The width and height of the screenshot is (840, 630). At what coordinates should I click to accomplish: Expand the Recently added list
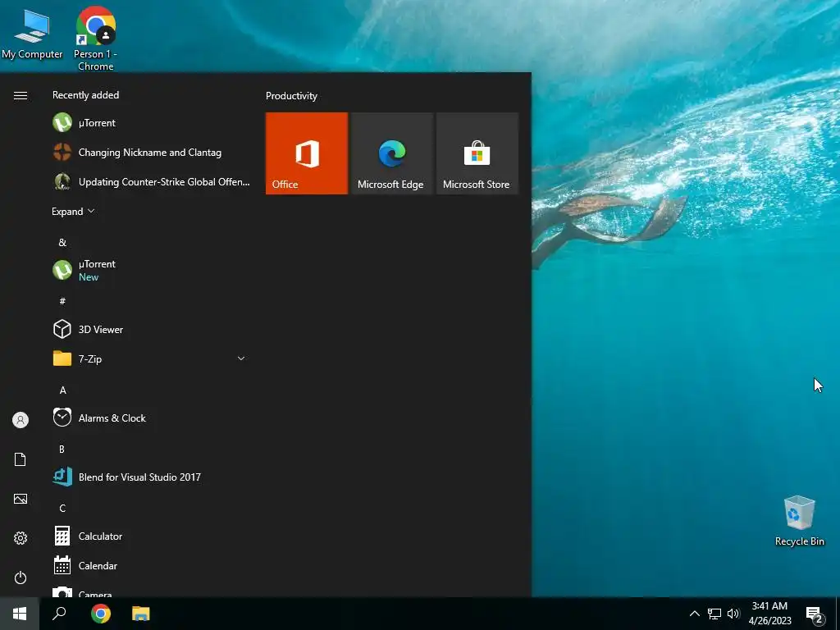click(x=73, y=211)
